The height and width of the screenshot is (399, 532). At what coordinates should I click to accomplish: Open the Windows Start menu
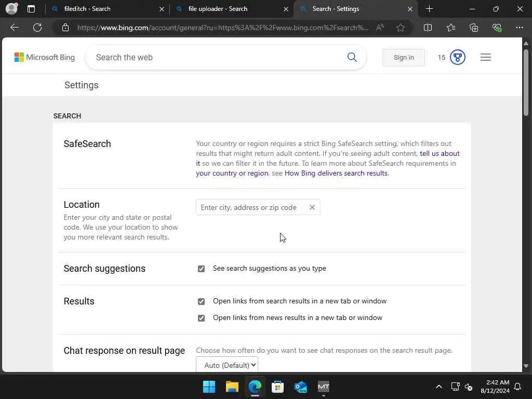click(x=209, y=387)
